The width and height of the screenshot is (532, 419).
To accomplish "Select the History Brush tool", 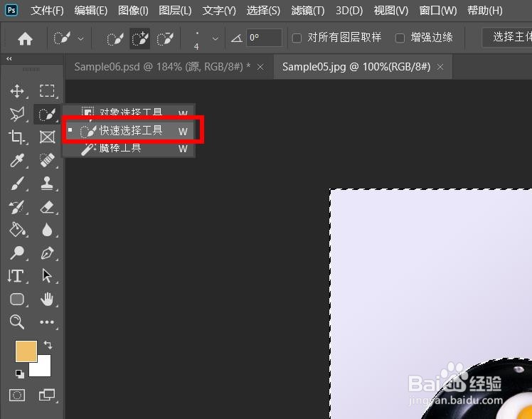I will [16, 207].
